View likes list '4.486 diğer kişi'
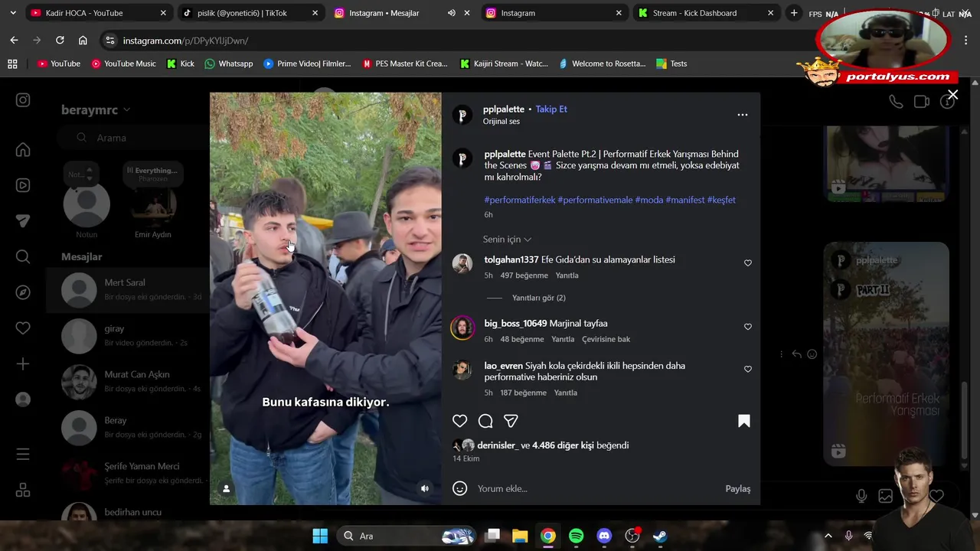 pyautogui.click(x=563, y=445)
